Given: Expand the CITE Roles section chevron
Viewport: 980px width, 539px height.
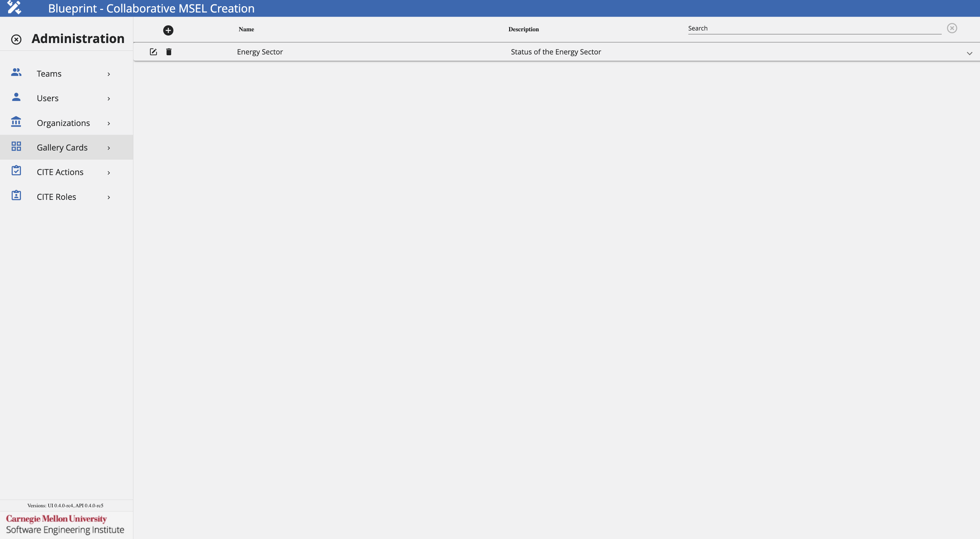Looking at the screenshot, I should 108,197.
